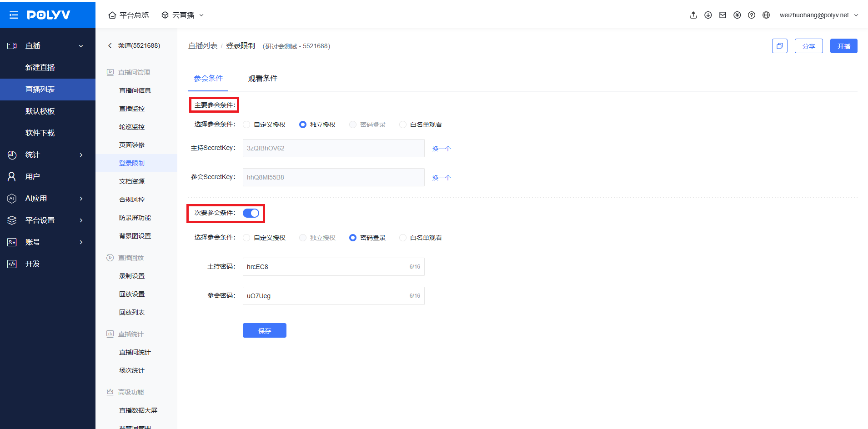The height and width of the screenshot is (429, 868).
Task: Click the play icon beside 直播间管理
Action: 110,72
